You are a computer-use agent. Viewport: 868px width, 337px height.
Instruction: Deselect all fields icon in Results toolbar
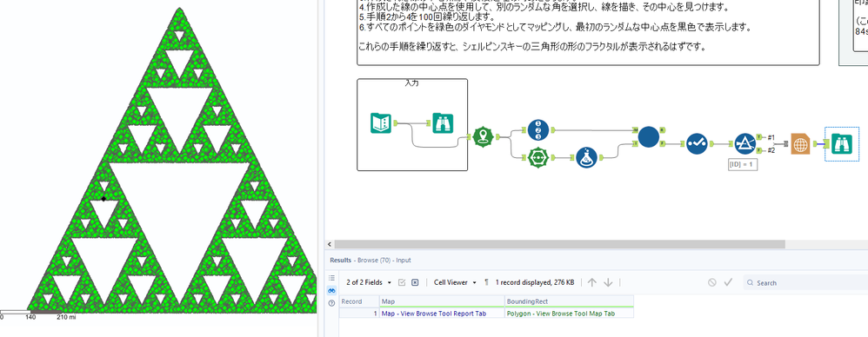pos(415,282)
